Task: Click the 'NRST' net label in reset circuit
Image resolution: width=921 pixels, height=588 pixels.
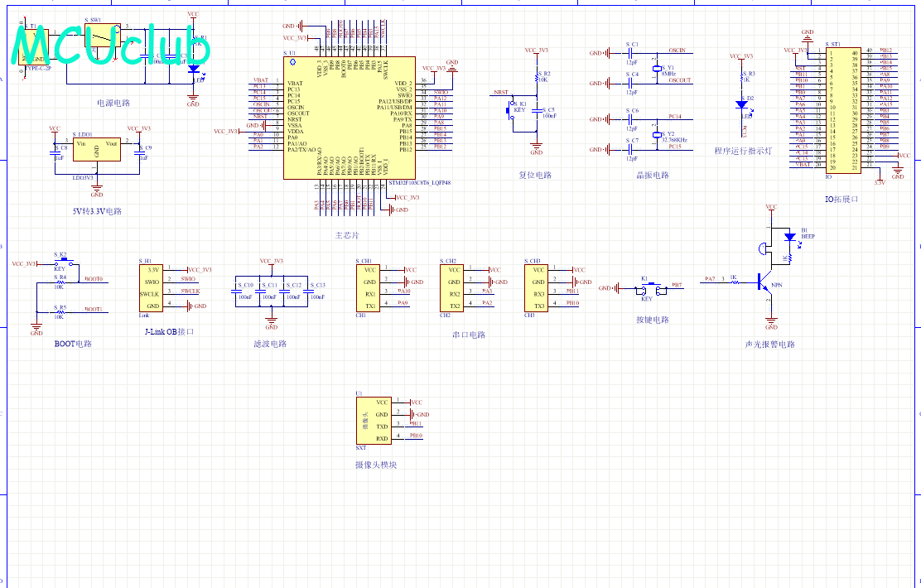Action: [x=500, y=92]
